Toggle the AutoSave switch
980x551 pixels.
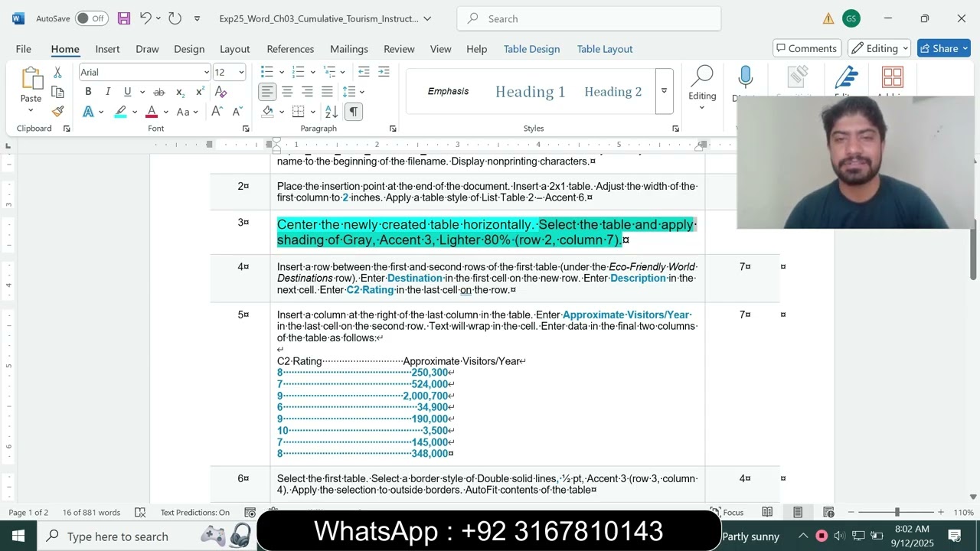point(91,18)
